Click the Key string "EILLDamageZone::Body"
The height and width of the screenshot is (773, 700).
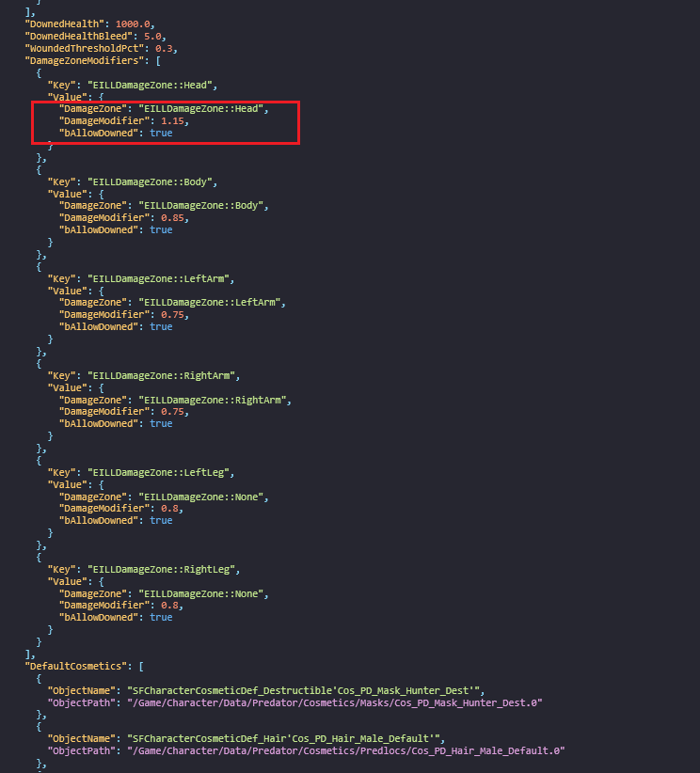(153, 181)
